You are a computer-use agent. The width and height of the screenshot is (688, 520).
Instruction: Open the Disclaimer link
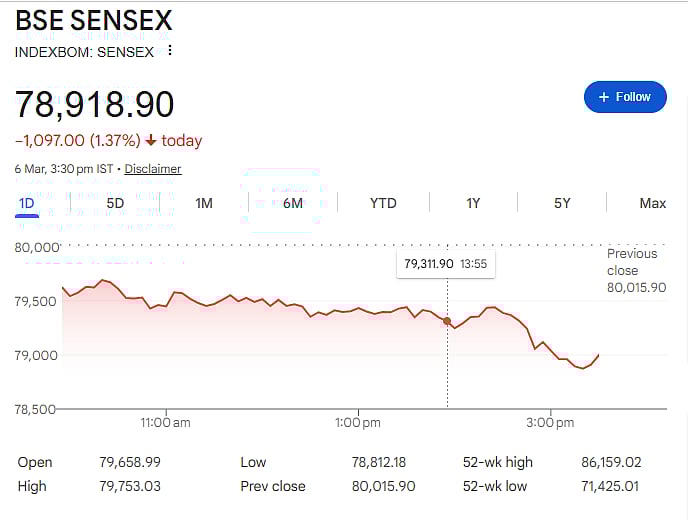pyautogui.click(x=153, y=169)
